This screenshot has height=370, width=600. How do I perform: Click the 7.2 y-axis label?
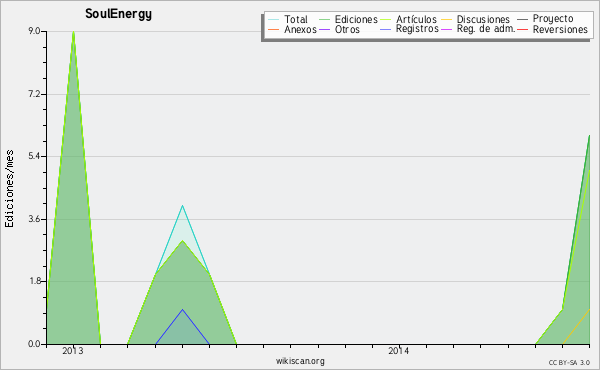(34, 94)
